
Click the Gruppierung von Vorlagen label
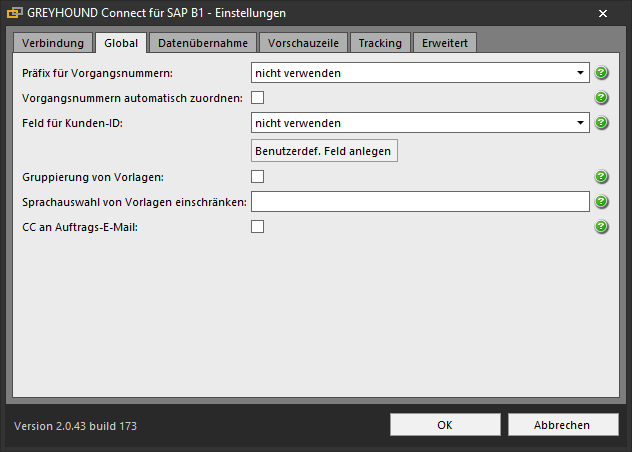(x=93, y=177)
